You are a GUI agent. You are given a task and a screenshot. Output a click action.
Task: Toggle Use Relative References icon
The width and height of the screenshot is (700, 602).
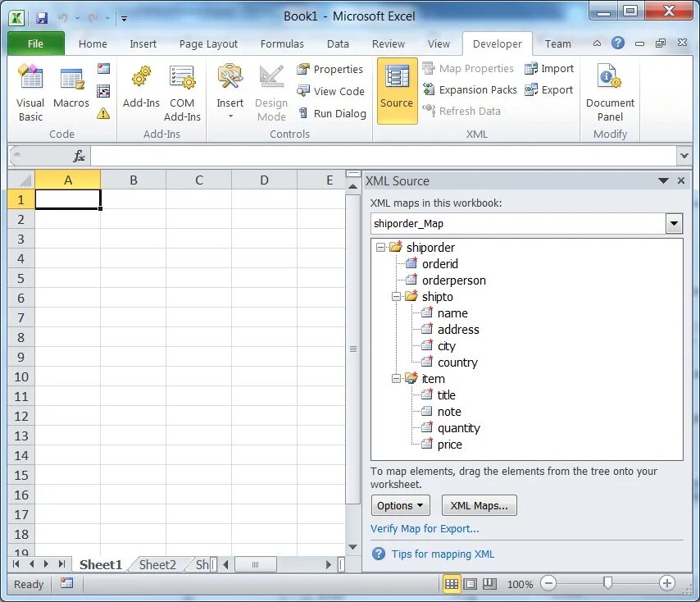103,91
